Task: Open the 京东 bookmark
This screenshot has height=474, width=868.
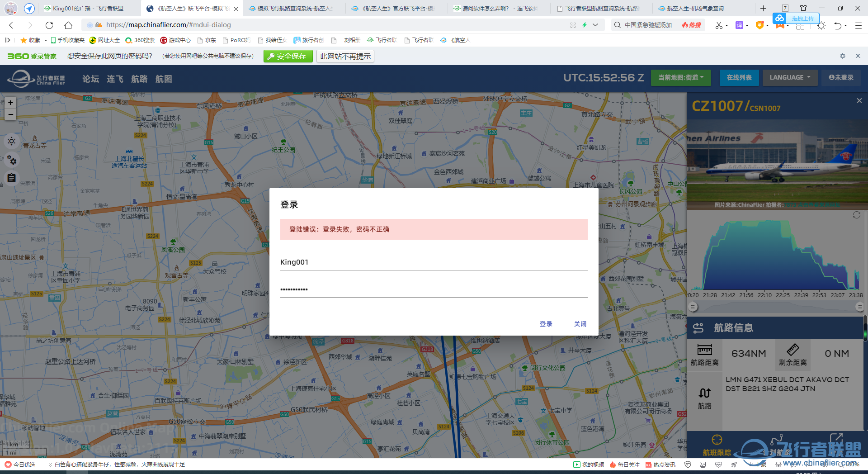Action: [207, 40]
